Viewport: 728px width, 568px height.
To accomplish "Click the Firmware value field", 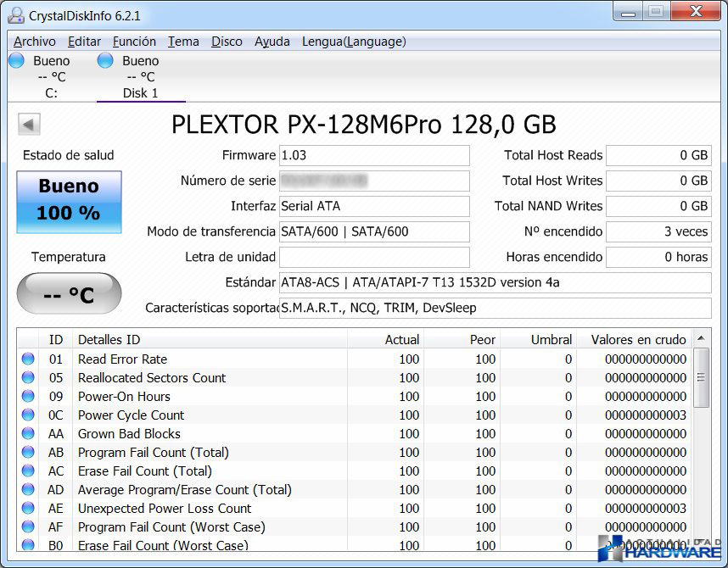I will click(374, 156).
